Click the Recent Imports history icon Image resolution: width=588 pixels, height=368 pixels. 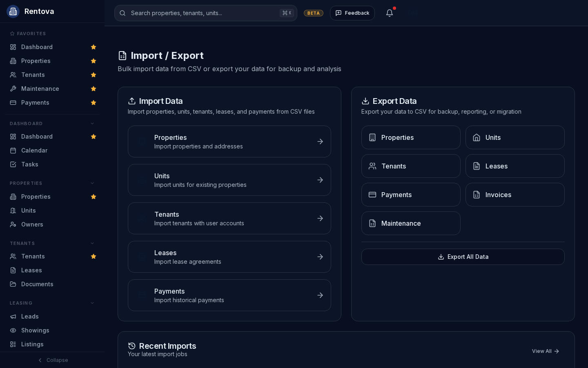click(132, 346)
